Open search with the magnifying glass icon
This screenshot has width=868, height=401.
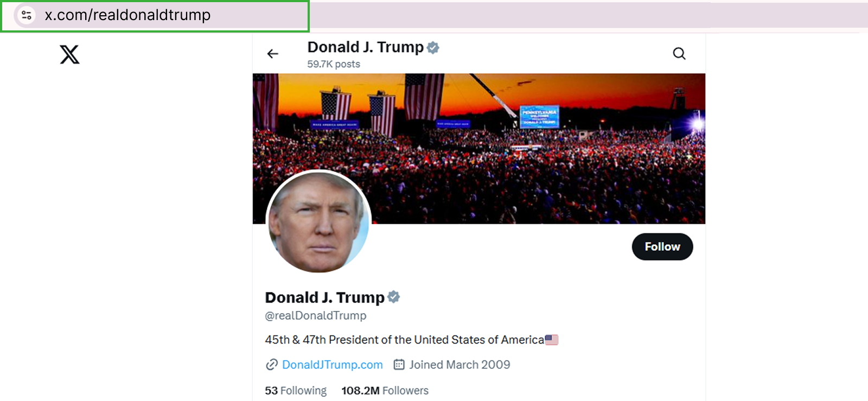coord(679,53)
